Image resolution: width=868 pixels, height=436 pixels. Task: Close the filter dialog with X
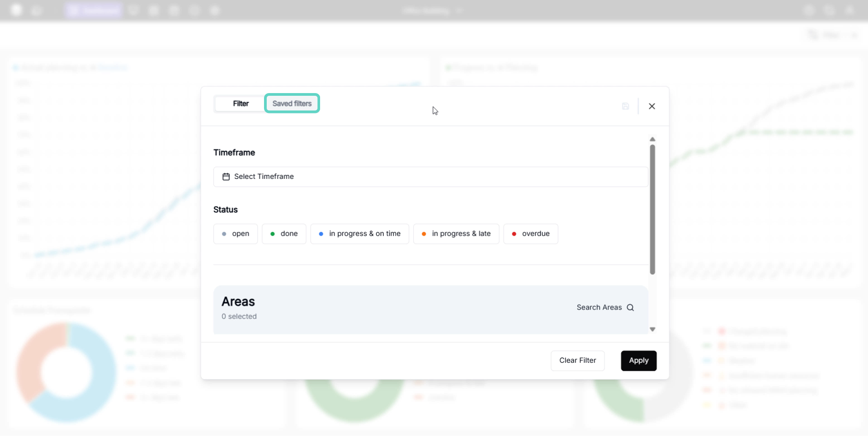pos(651,106)
